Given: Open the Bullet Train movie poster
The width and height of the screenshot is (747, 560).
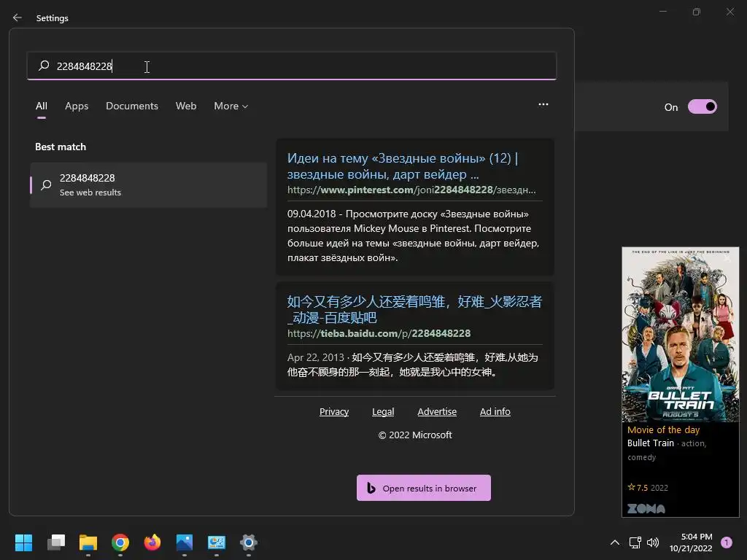Looking at the screenshot, I should (681, 334).
